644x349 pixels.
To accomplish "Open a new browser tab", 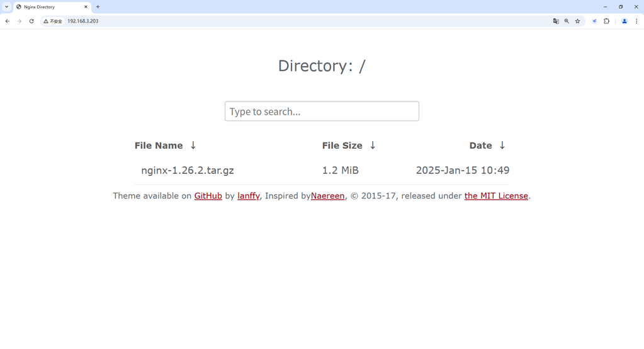I will 98,6.
